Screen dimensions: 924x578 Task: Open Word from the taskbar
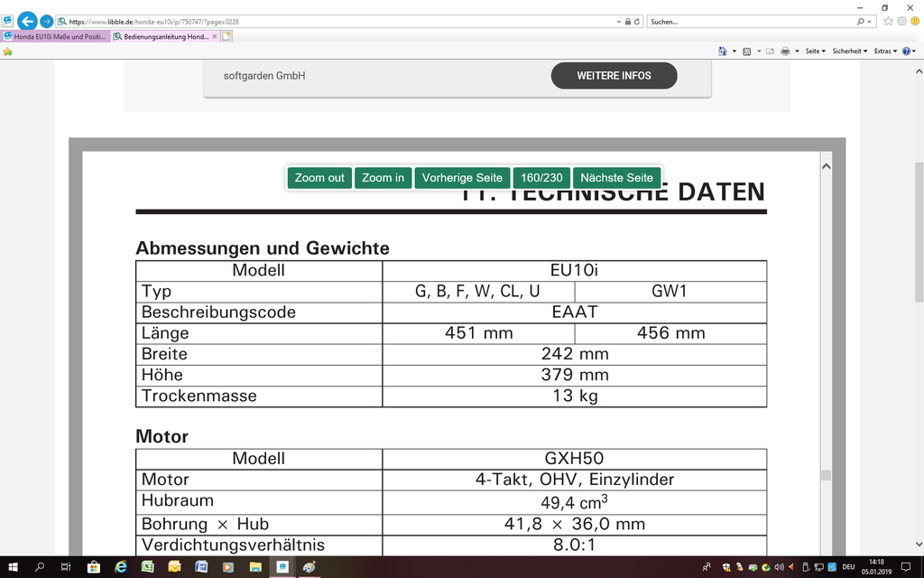(201, 567)
